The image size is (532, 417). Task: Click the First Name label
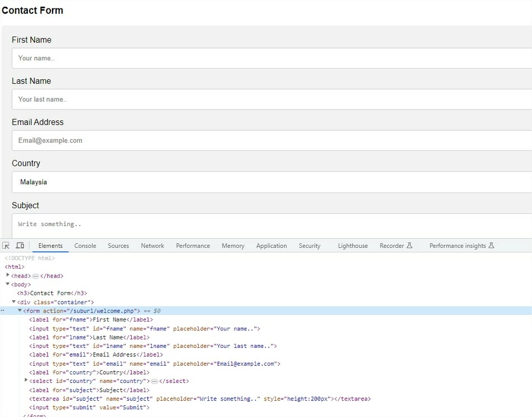(32, 40)
